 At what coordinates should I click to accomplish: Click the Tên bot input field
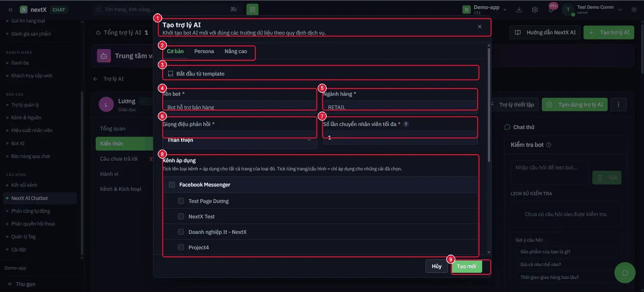coord(240,107)
